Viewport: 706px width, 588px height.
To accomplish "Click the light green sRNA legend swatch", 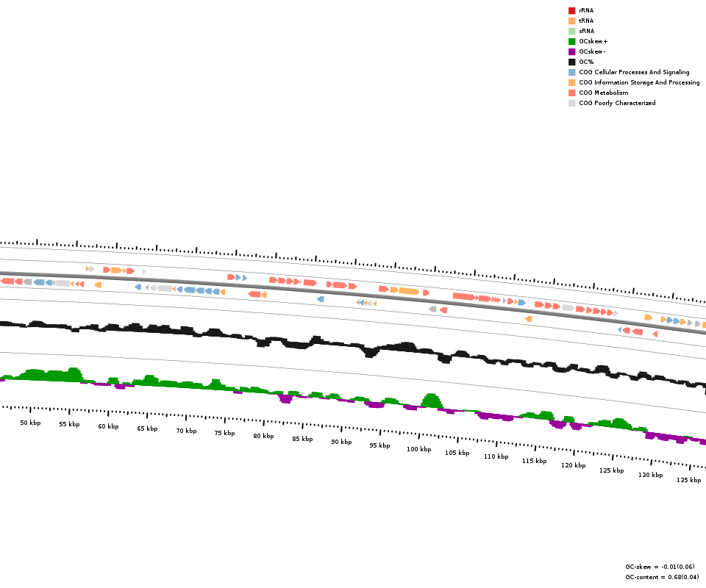I will pyautogui.click(x=571, y=31).
